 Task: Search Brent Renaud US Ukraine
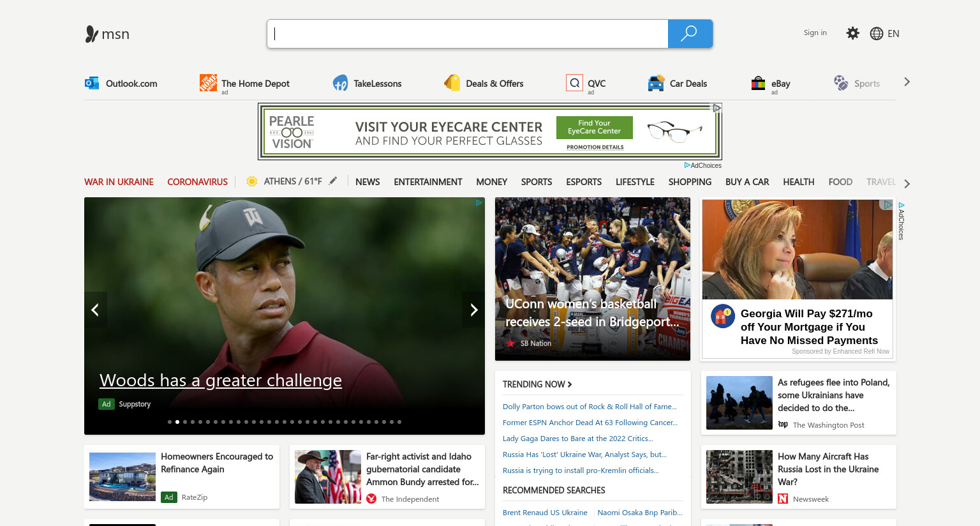tap(545, 513)
